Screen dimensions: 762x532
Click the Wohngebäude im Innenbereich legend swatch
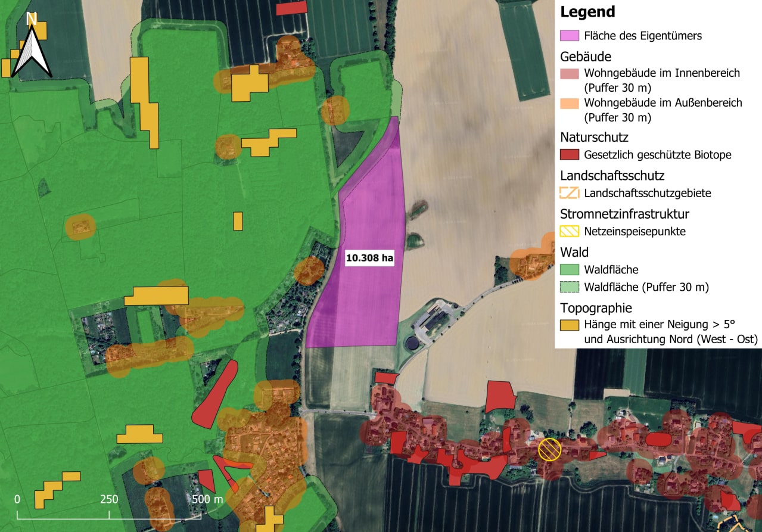[x=570, y=73]
